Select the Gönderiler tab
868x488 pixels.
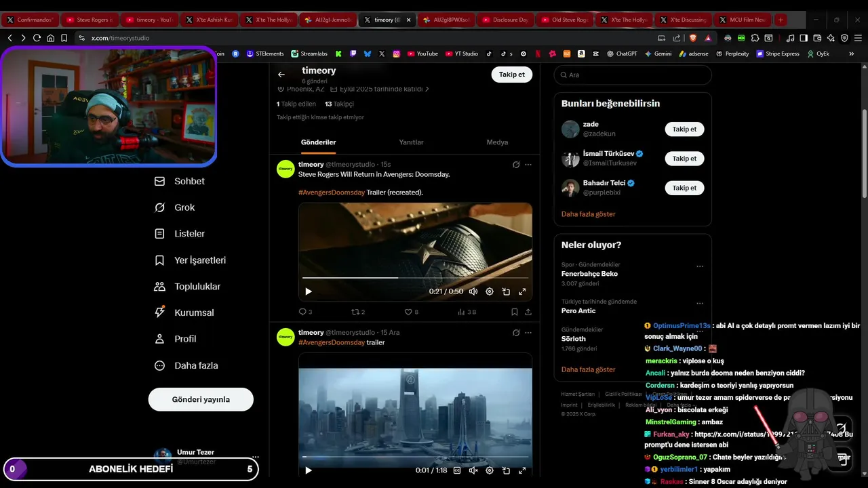[x=319, y=142]
